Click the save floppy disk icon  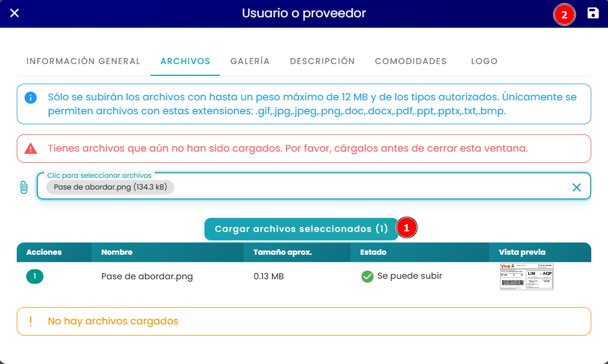pos(593,13)
